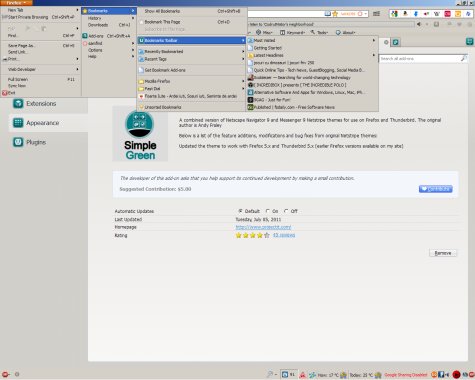Click the Contribute button
This screenshot has width=475, height=380.
tap(436, 189)
